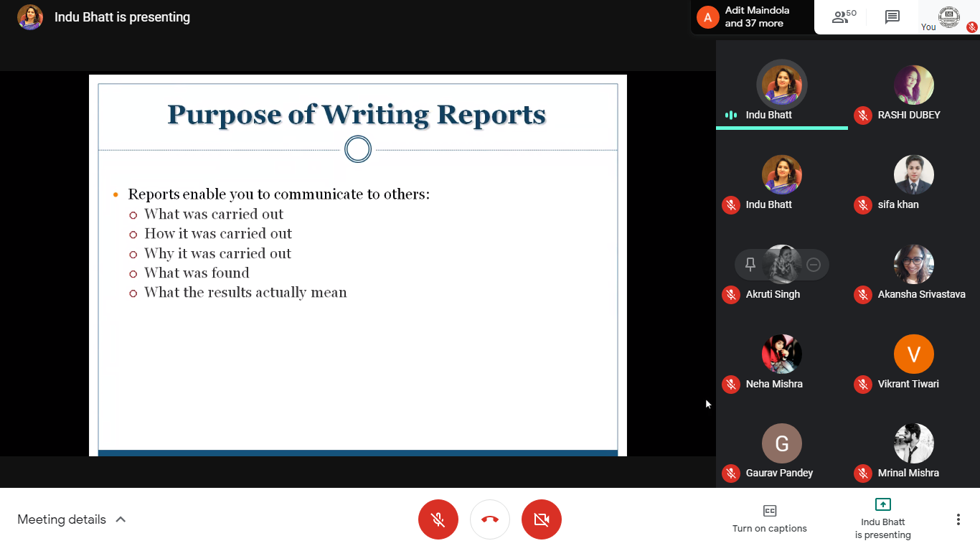Viewport: 980px width, 551px height.
Task: Click the presented slide titled Purpose of Writing Reports
Action: point(357,265)
